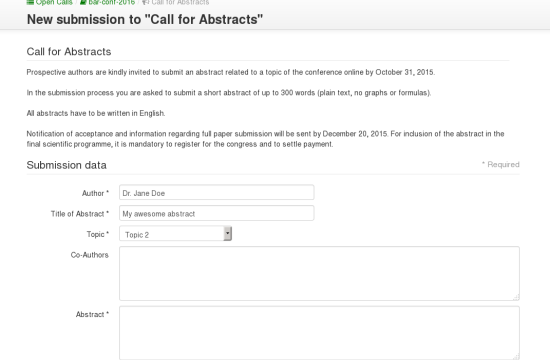Open the Open Calls breadcrumb link

[54, 2]
